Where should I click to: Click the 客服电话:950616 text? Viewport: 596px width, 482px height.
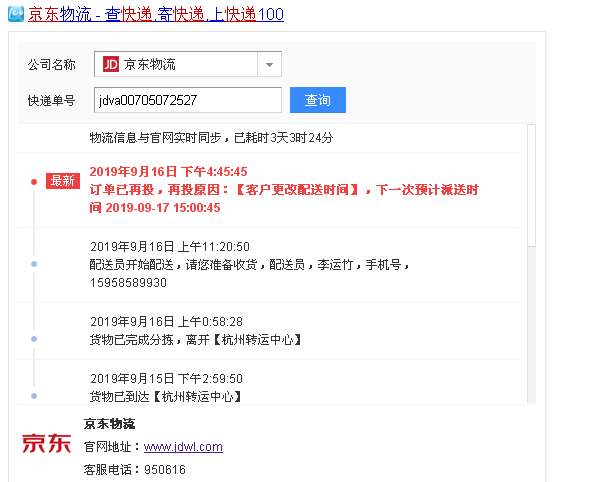135,470
